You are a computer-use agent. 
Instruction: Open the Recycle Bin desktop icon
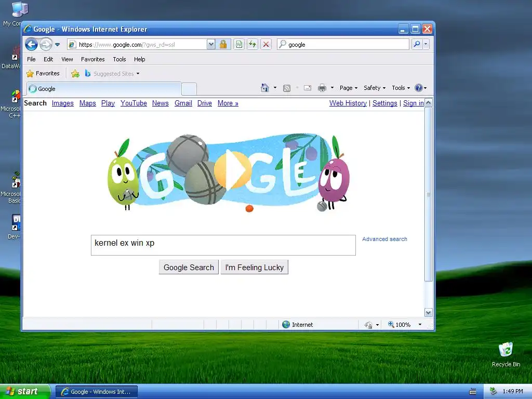[506, 354]
